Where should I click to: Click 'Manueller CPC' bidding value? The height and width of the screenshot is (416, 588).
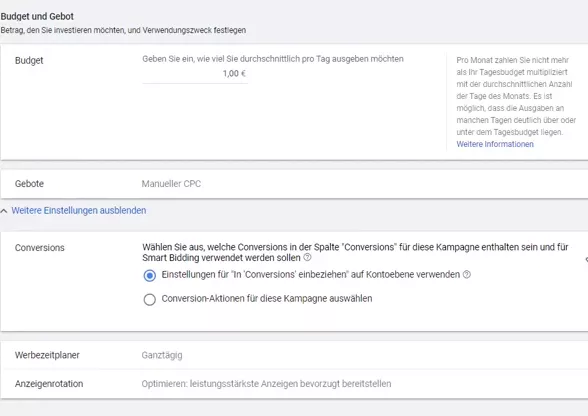171,184
